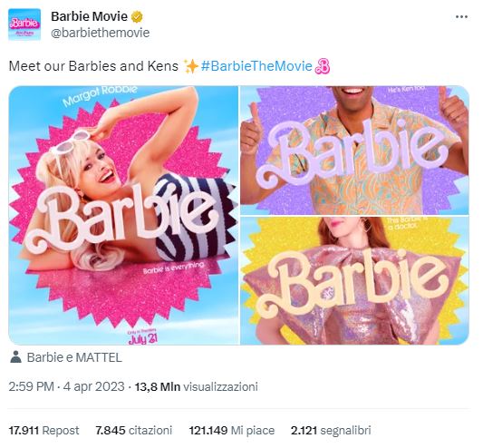The height and width of the screenshot is (448, 483).
Task: Click the sparkles emoji in tweet text
Action: coord(190,66)
